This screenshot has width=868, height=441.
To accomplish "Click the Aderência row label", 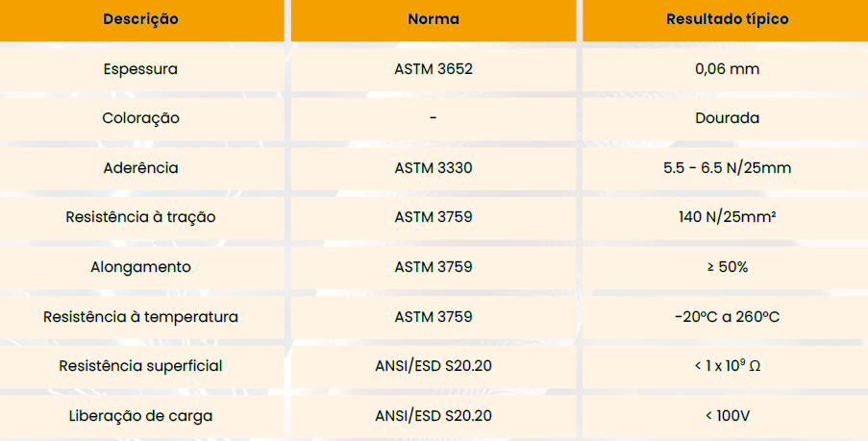I will coord(140,168).
